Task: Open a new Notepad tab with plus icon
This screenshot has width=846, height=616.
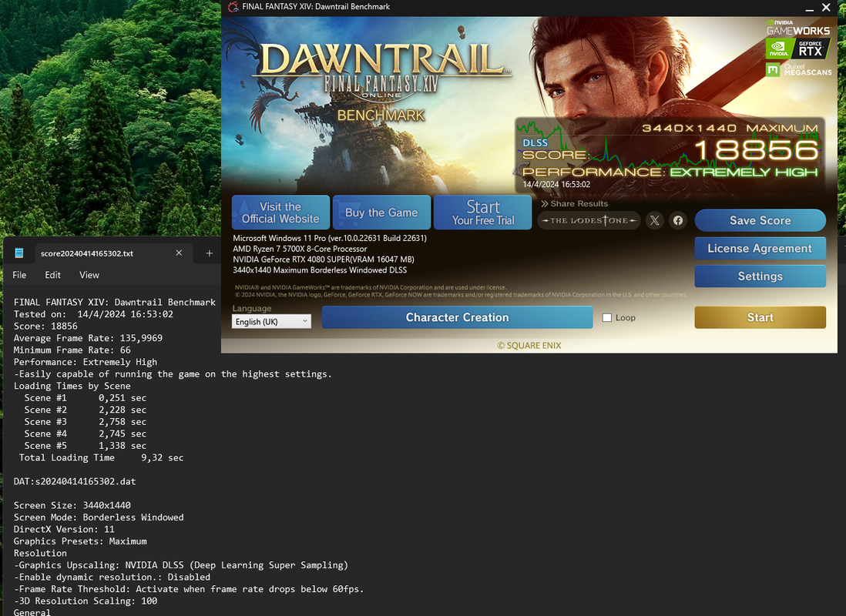Action: (210, 253)
